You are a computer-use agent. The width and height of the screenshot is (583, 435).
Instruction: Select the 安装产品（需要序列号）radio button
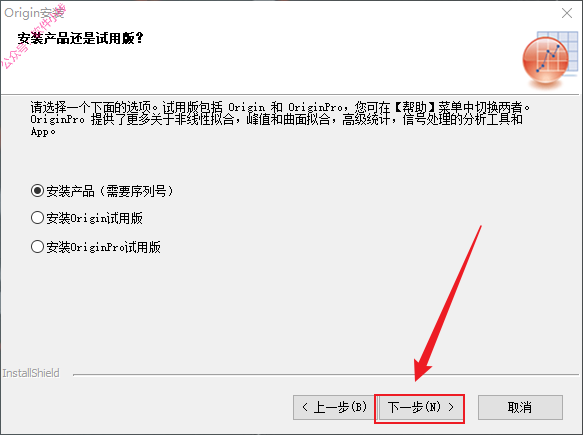[x=37, y=191]
